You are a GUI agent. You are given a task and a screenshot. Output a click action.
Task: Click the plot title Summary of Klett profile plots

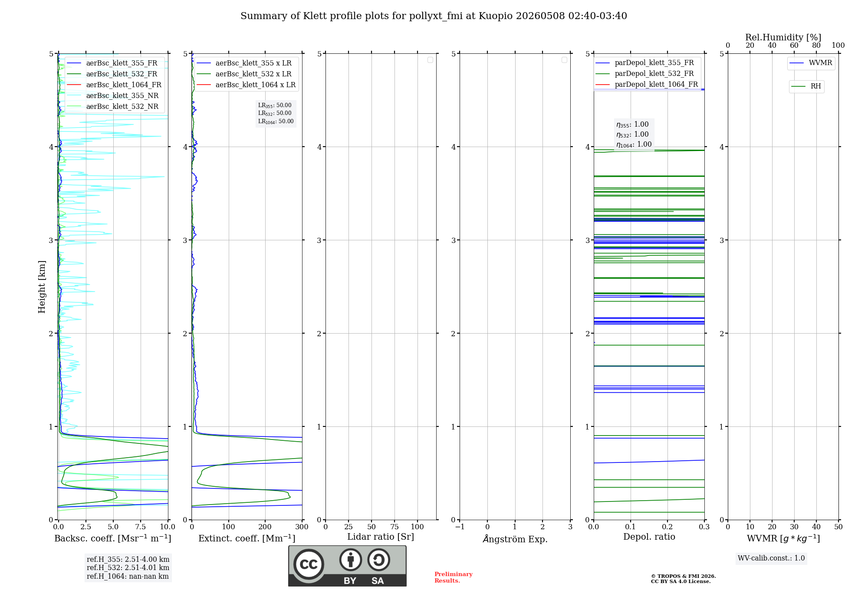tap(434, 16)
